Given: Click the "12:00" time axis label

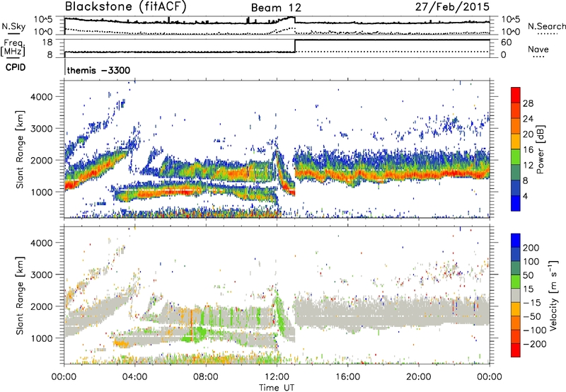Looking at the screenshot, I should click(x=277, y=377).
